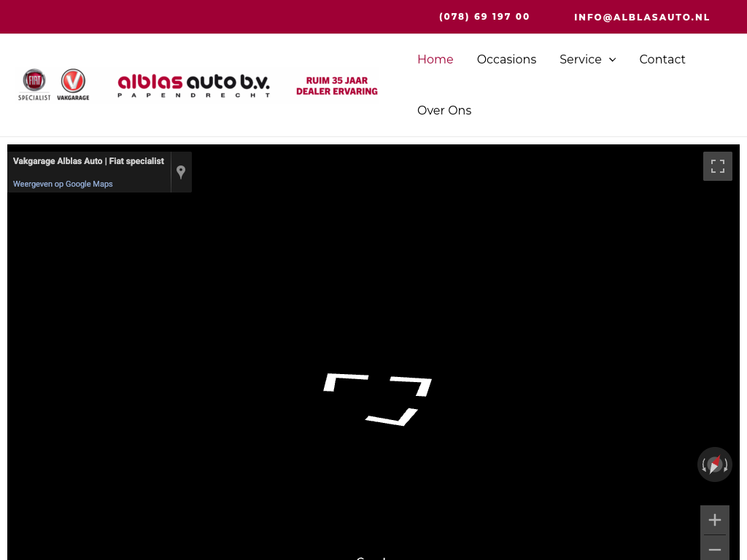Navigate to the Contact page
Viewport: 747px width, 560px height.
(x=662, y=59)
